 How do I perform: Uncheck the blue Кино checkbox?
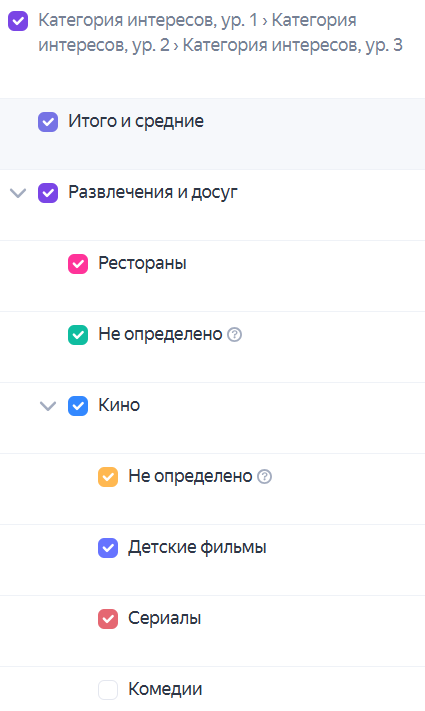click(x=78, y=406)
